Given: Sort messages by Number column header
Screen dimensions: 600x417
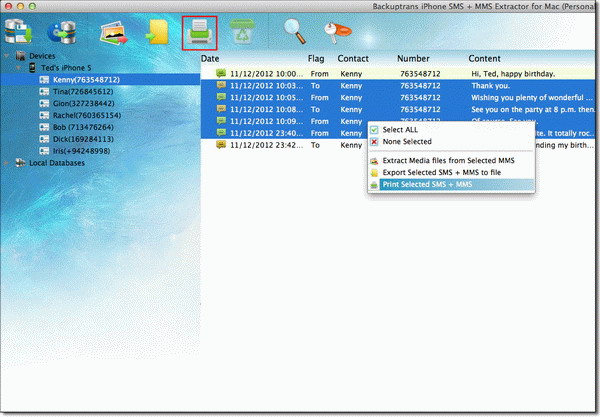Looking at the screenshot, I should click(413, 59).
